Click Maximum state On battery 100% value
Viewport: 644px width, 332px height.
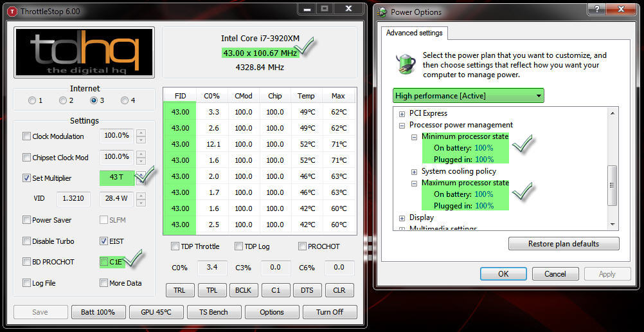(x=484, y=194)
